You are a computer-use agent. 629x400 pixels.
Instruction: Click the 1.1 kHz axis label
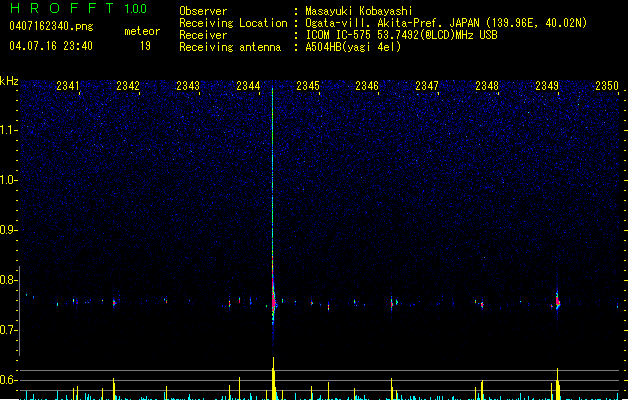click(x=8, y=130)
